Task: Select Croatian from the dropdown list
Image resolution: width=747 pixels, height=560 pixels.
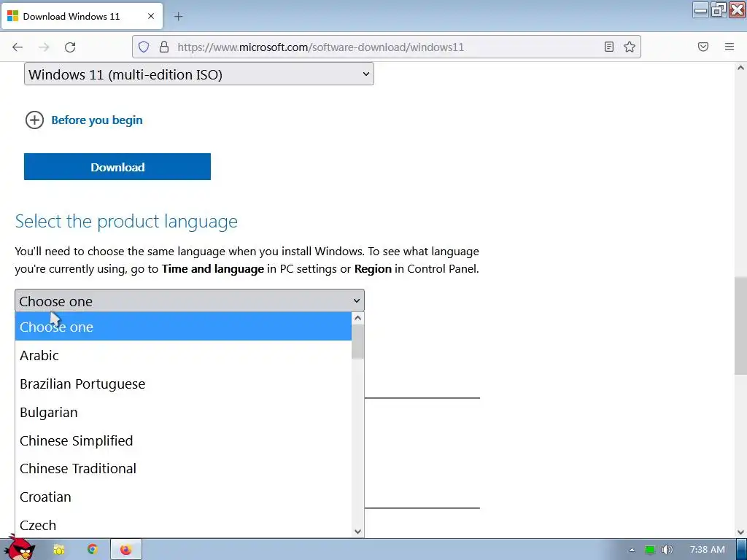Action: click(183, 497)
